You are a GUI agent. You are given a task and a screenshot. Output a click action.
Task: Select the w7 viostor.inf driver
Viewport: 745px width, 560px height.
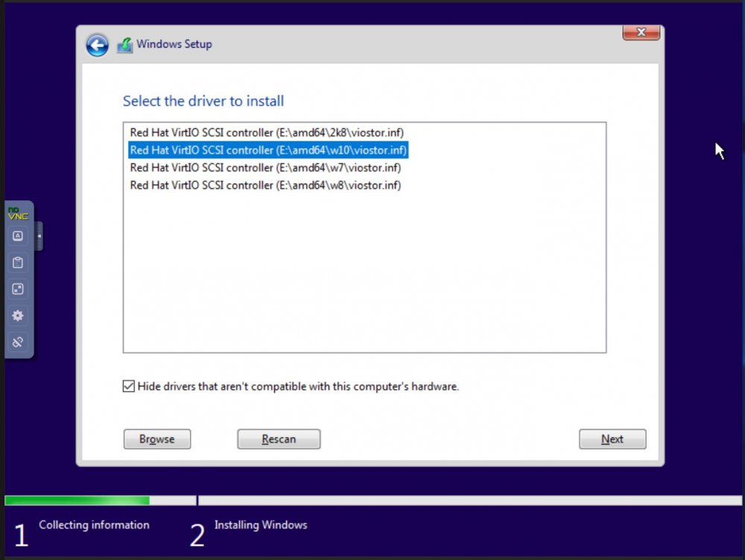click(265, 168)
